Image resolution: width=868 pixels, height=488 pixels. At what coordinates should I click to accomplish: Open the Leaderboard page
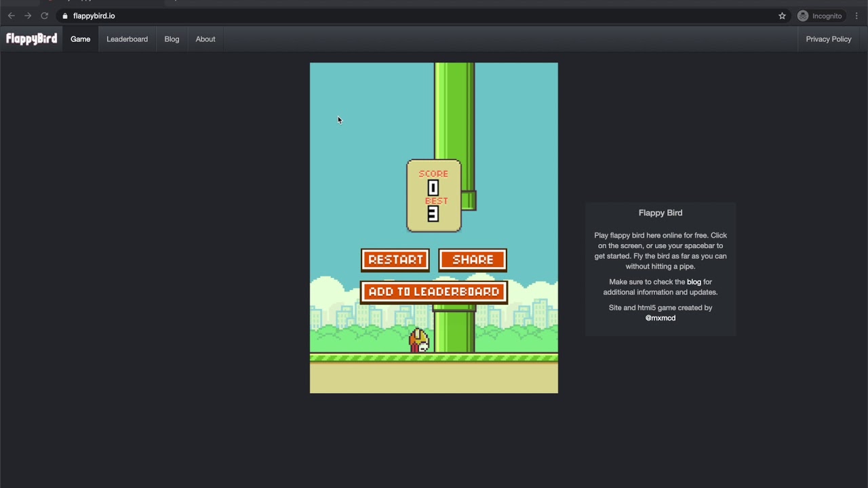pyautogui.click(x=127, y=39)
